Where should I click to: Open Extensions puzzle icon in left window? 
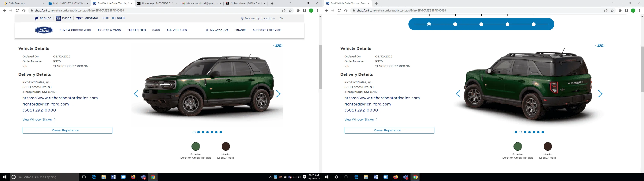pos(298,11)
